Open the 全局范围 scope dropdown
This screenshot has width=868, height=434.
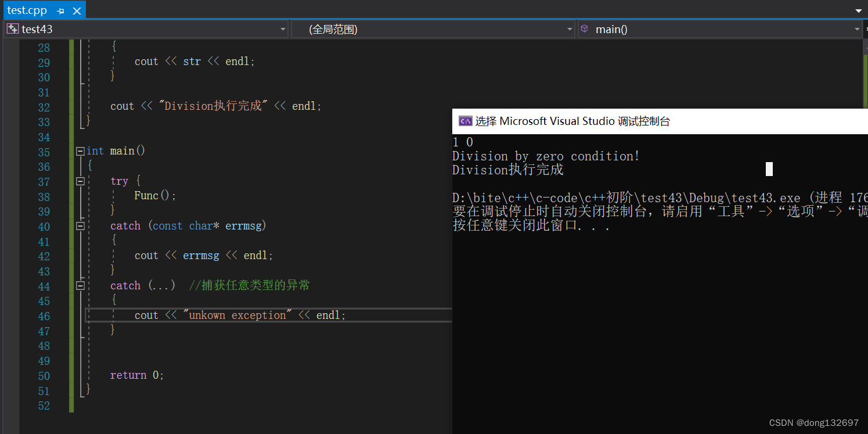pos(433,29)
